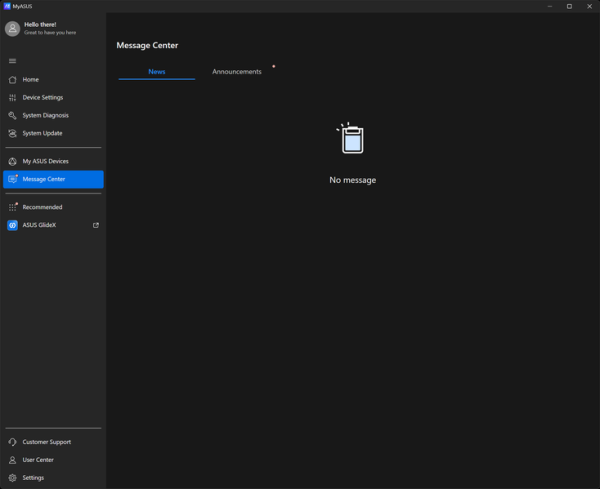Open the Device Settings sliders icon

[12, 98]
